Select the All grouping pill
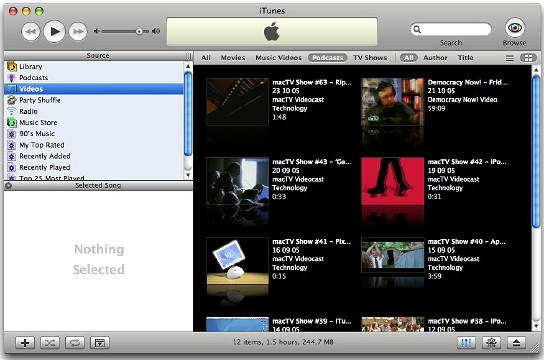This screenshot has height=360, width=544. point(408,58)
